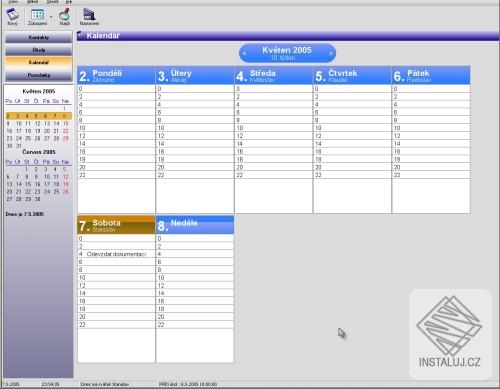Viewport: 500px width, 389px height.
Task: Click the Zobrazení view toolbar icon
Action: point(37,17)
